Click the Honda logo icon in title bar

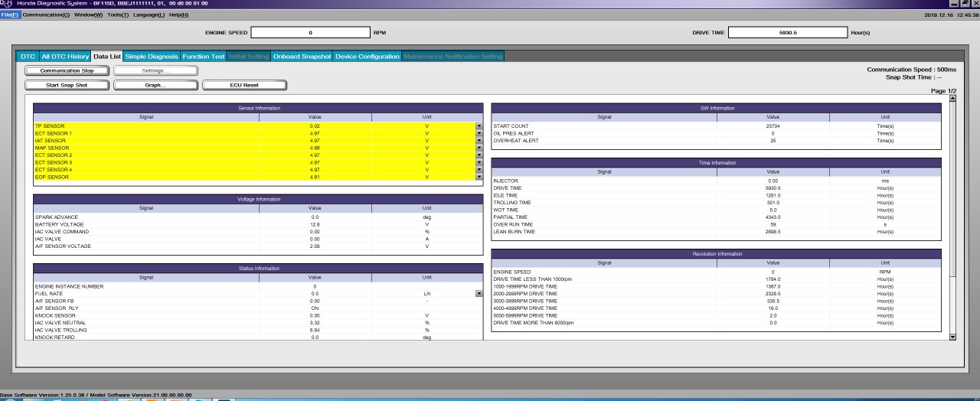pyautogui.click(x=6, y=4)
